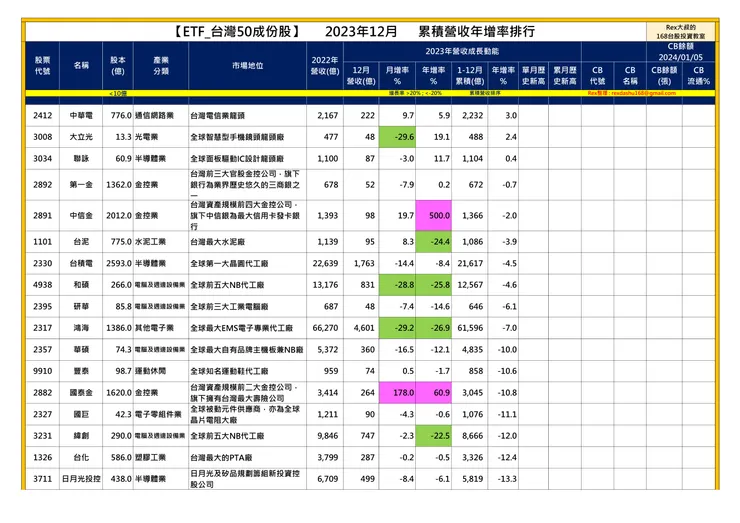Viewport: 740px width, 523px height.
Task: Select the magenta 178.0 cell for 國泰金
Action: [397, 393]
